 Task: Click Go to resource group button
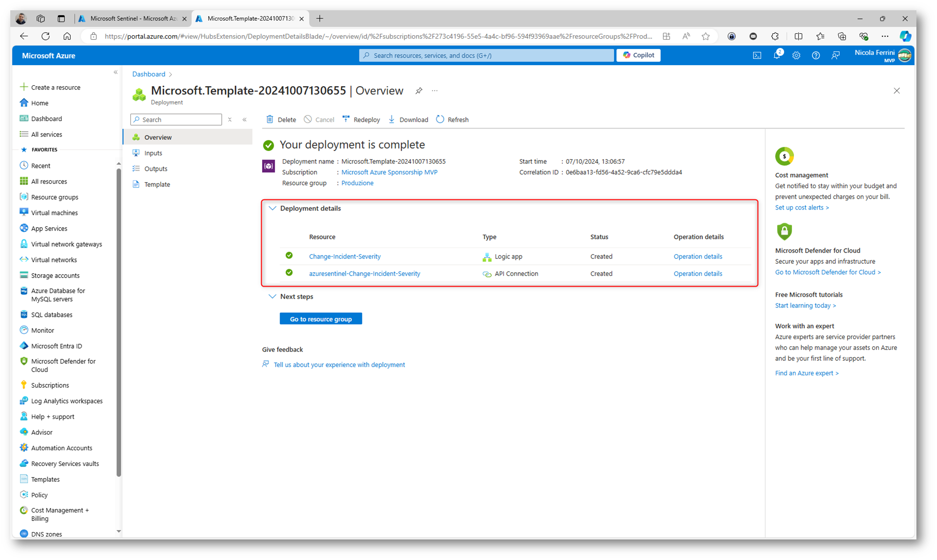pyautogui.click(x=321, y=319)
